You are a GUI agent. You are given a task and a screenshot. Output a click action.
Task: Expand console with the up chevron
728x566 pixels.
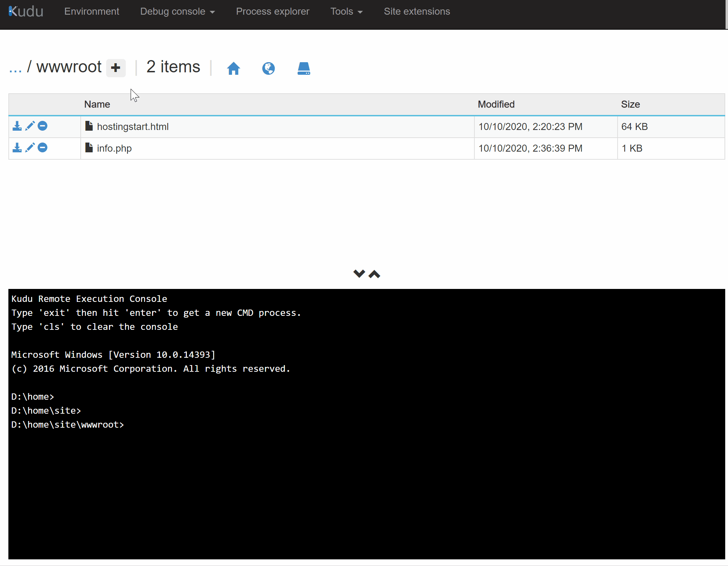point(374,274)
